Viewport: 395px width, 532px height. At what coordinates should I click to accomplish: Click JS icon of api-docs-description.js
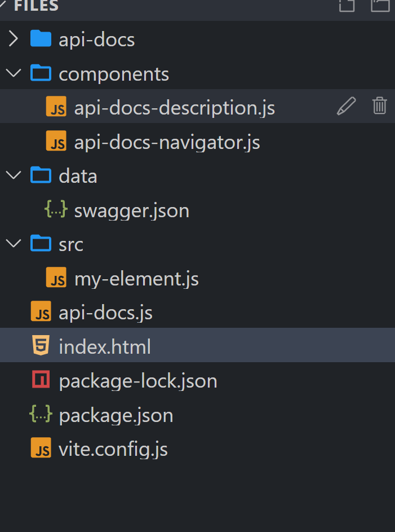point(56,107)
